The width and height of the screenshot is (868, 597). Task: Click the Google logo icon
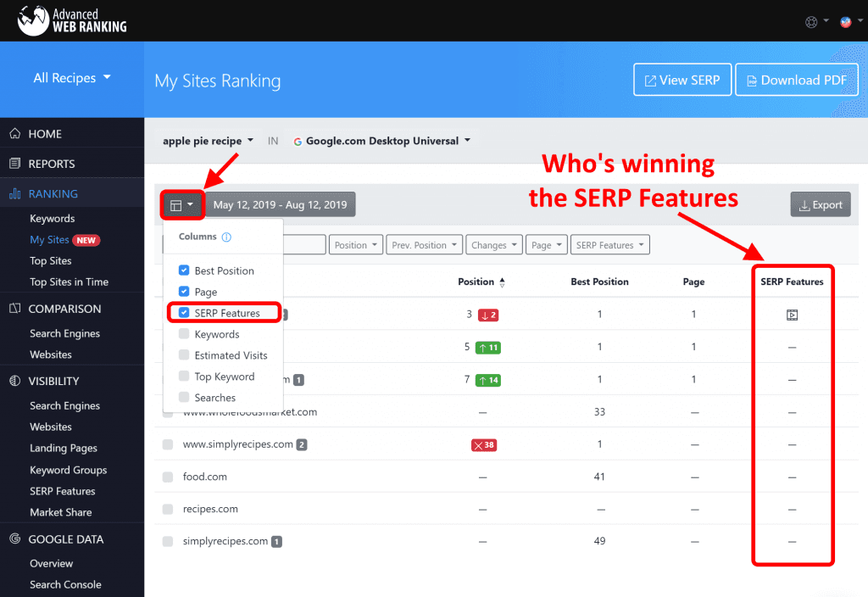tap(298, 142)
